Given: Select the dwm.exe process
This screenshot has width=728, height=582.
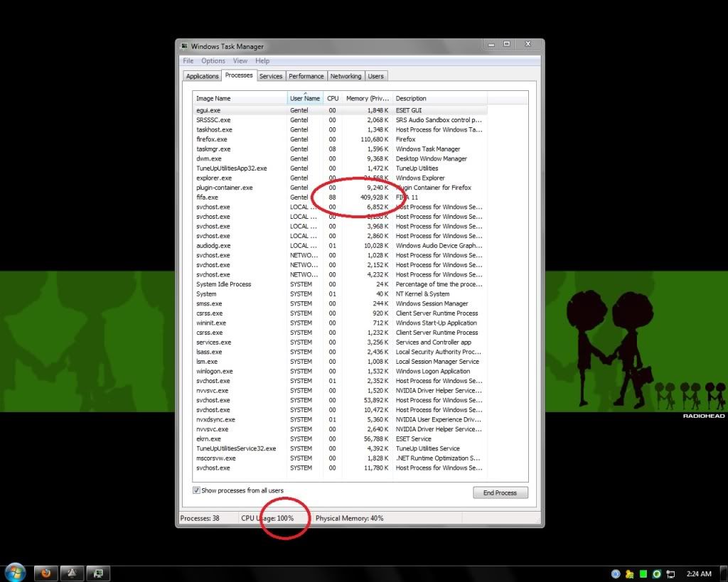Looking at the screenshot, I should (341, 158).
